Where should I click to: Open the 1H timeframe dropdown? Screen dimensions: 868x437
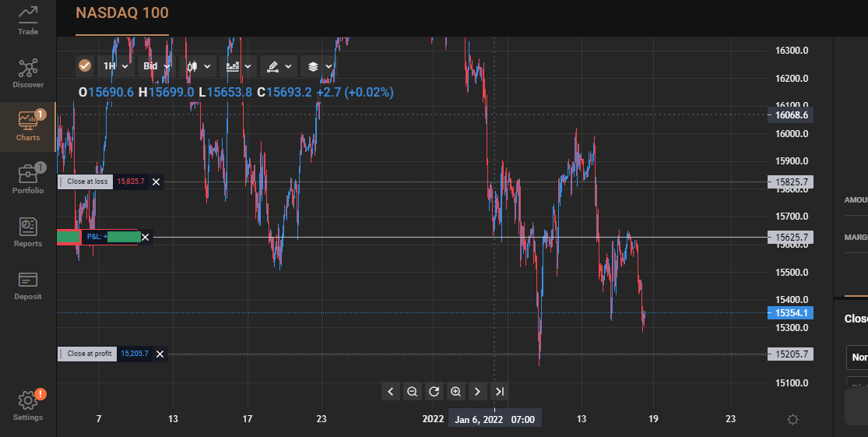(x=115, y=66)
